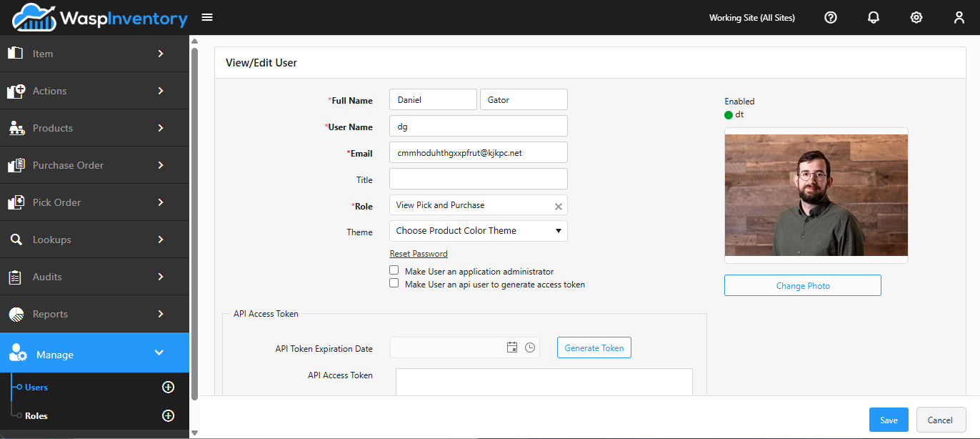Open the Reports menu
The width and height of the screenshot is (980, 439).
pyautogui.click(x=94, y=314)
